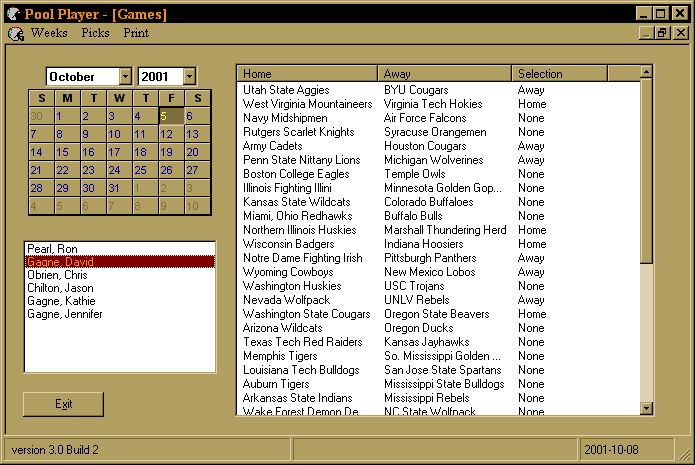The image size is (695, 465).
Task: Open the Weeks menu
Action: pos(49,33)
